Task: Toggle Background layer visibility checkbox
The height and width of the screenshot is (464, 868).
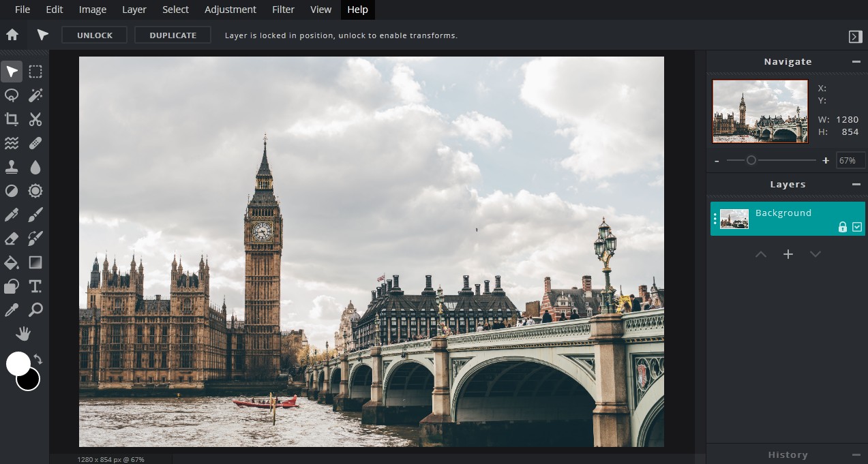Action: click(x=857, y=227)
